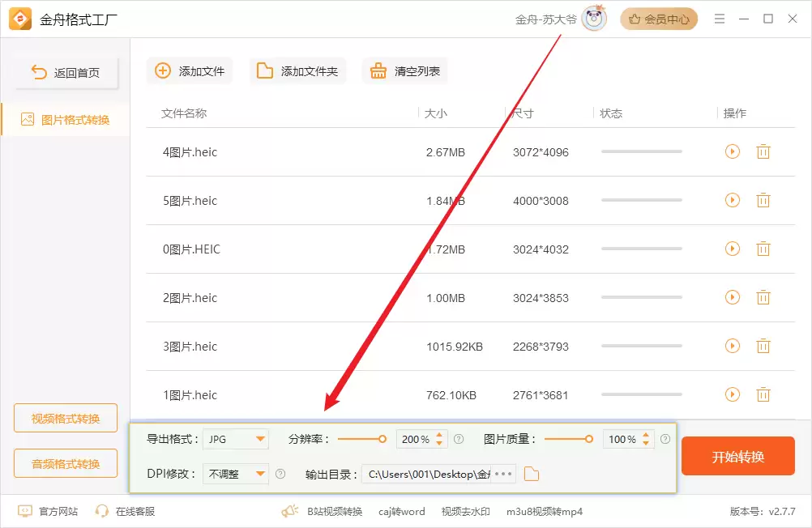Open 导出格式 JPG dropdown
The height and width of the screenshot is (528, 812).
pos(236,439)
